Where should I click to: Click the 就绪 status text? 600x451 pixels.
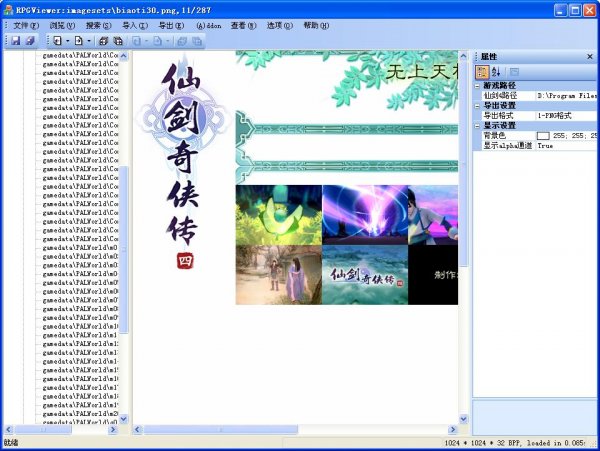pyautogui.click(x=10, y=443)
